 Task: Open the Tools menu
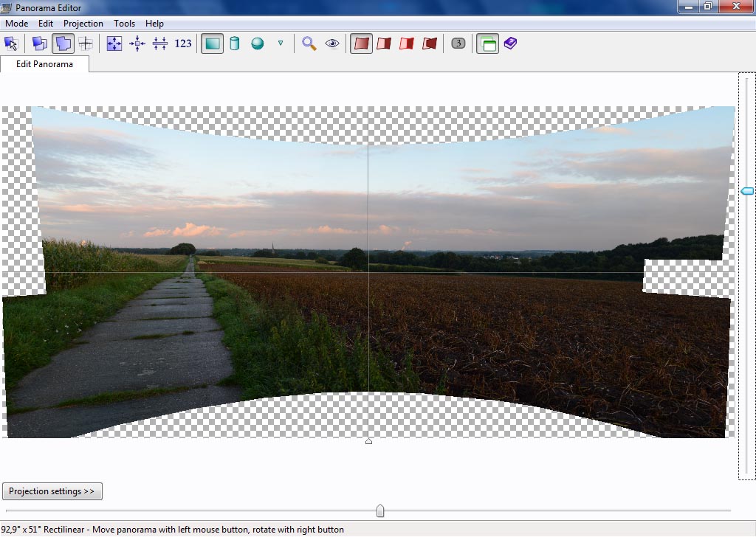pos(124,24)
